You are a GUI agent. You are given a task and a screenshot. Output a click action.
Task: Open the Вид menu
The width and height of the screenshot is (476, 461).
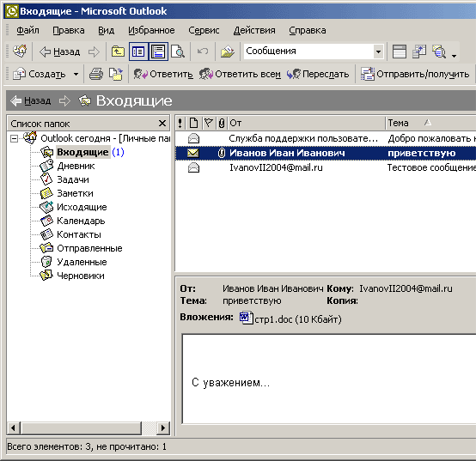click(107, 30)
